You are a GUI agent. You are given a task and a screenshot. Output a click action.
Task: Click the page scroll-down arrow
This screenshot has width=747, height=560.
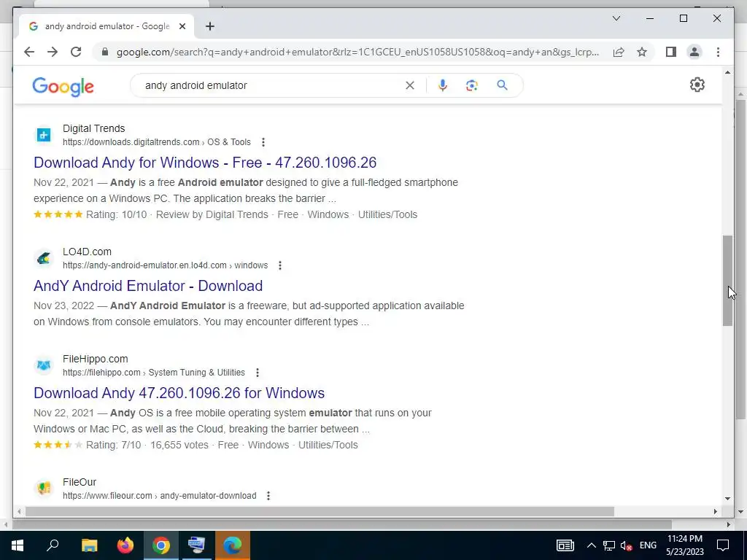pyautogui.click(x=727, y=499)
